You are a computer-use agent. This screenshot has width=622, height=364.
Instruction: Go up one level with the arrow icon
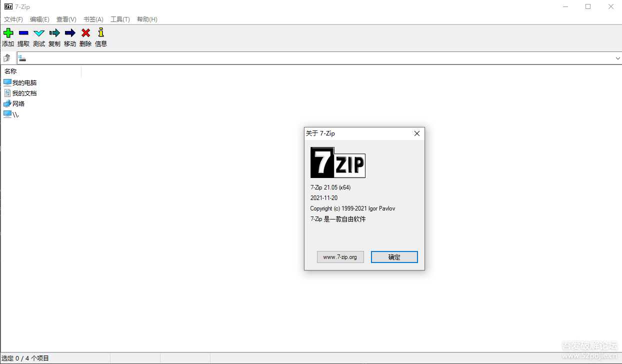tap(7, 57)
